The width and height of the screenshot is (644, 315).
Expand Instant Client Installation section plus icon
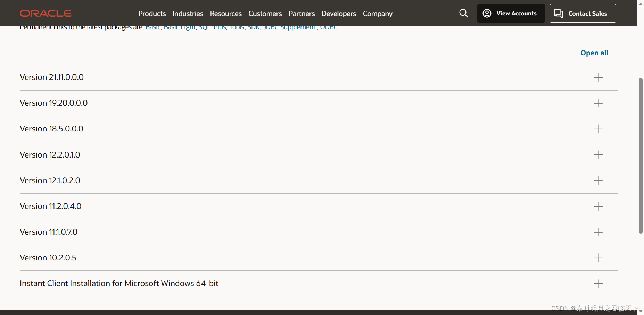click(x=598, y=284)
